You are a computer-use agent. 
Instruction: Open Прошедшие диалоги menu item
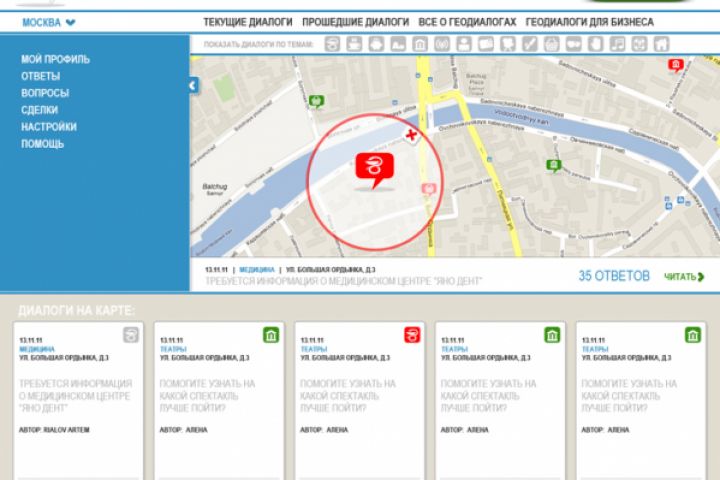(x=355, y=22)
